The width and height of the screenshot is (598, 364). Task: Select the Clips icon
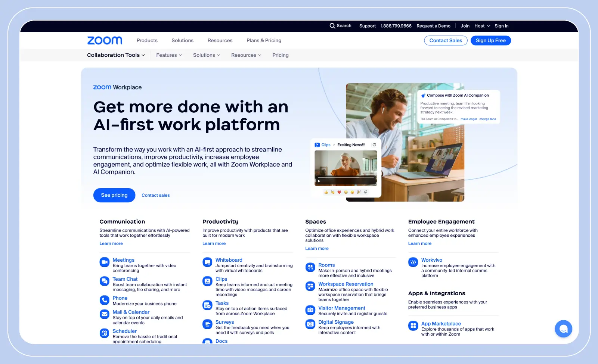pyautogui.click(x=207, y=281)
